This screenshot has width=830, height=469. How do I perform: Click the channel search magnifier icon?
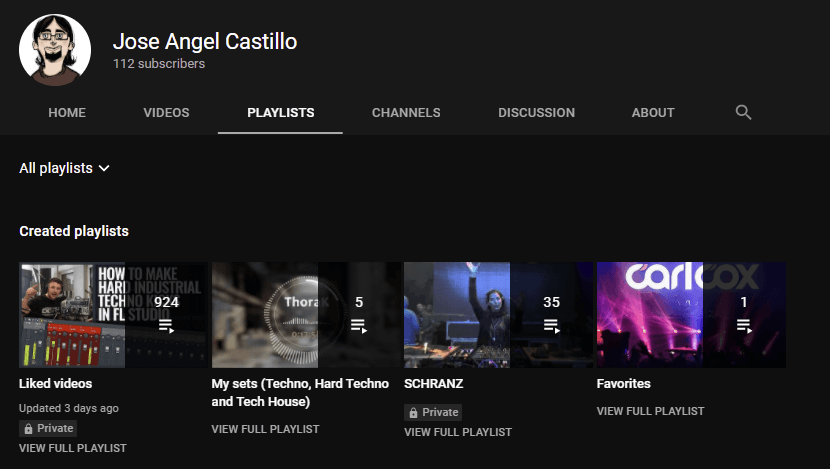pyautogui.click(x=743, y=112)
